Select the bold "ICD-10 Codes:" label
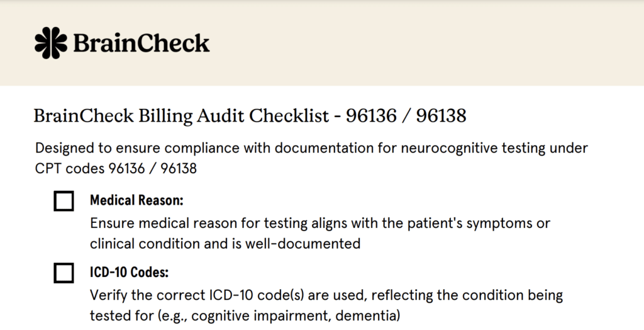644x330 pixels. (130, 273)
